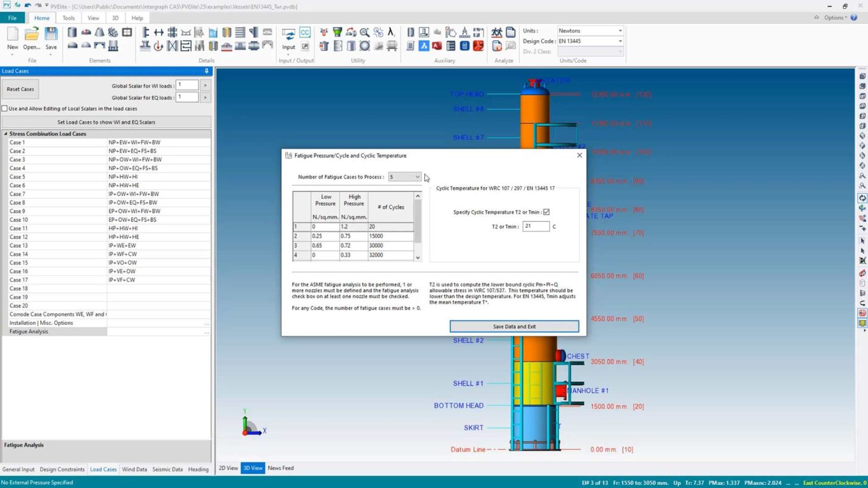Screen dimensions: 868x488
Task: Enable Use and Allow Editing of Local Scalars
Action: (x=5, y=109)
